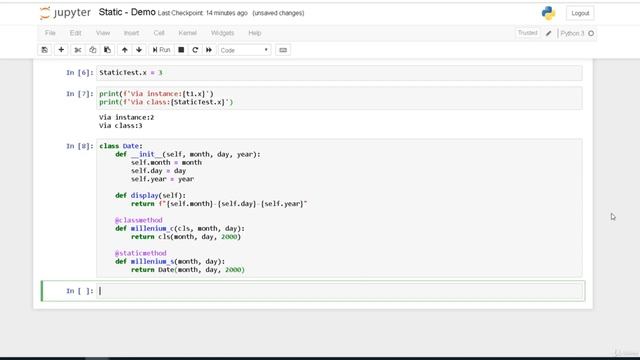Select cell In [7] with print statements
Screen dimensions: 640x360
click(x=339, y=98)
